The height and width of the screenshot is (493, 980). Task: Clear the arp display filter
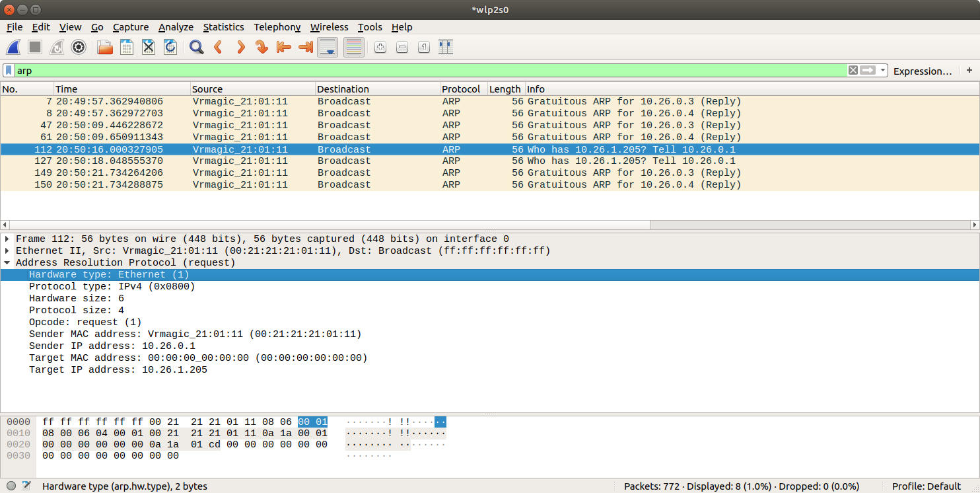pyautogui.click(x=853, y=71)
